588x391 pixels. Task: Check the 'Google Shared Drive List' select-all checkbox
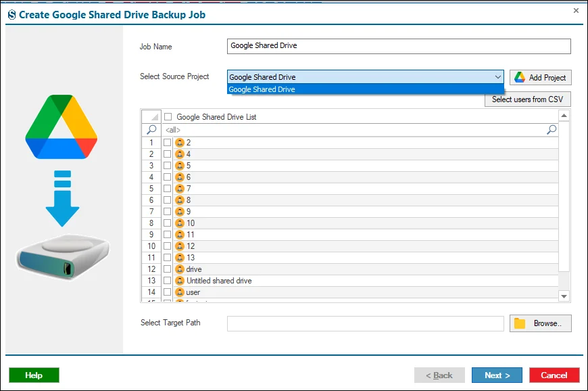point(168,117)
